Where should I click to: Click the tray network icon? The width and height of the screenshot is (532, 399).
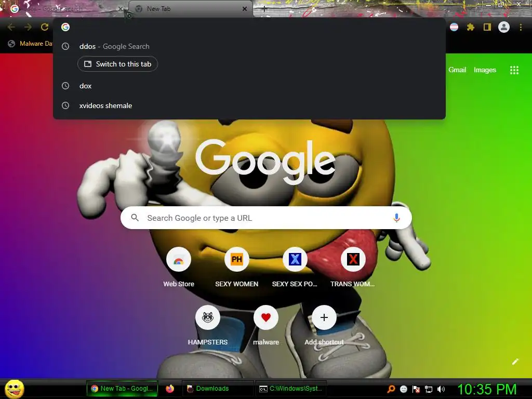pos(429,389)
